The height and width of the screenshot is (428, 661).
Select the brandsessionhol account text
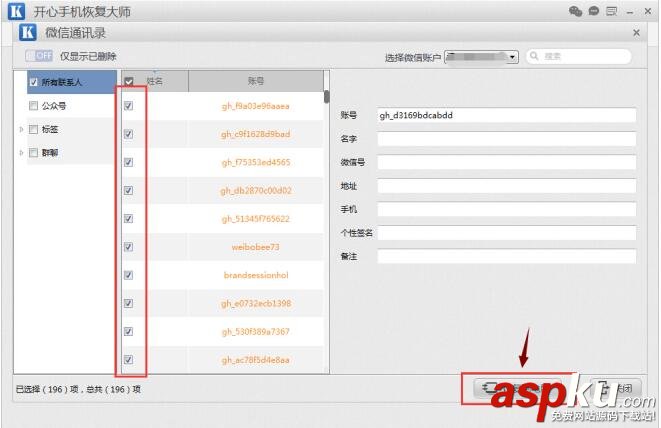tap(256, 275)
